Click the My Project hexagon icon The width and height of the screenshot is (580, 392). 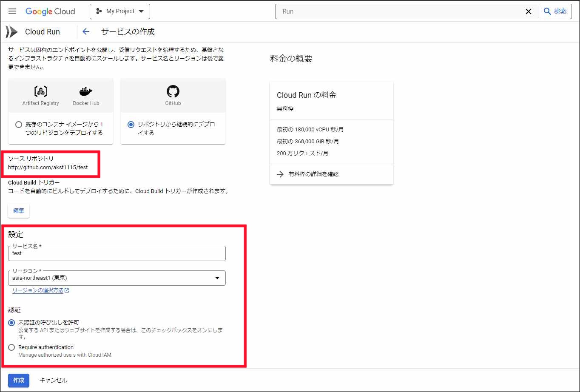pos(99,11)
